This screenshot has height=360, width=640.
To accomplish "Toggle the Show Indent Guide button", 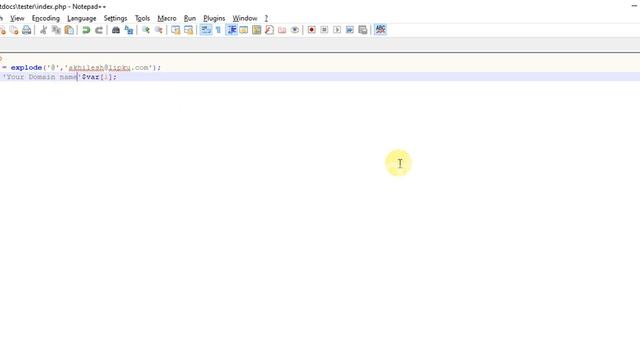I will [x=232, y=30].
